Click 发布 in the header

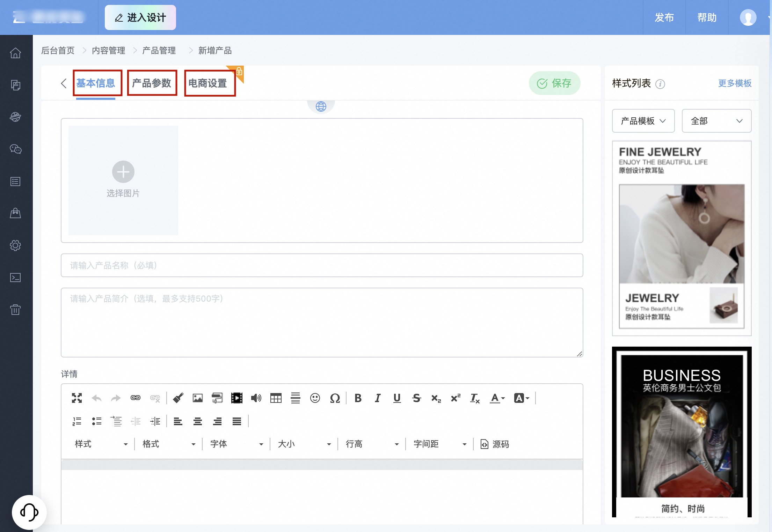[x=664, y=17]
